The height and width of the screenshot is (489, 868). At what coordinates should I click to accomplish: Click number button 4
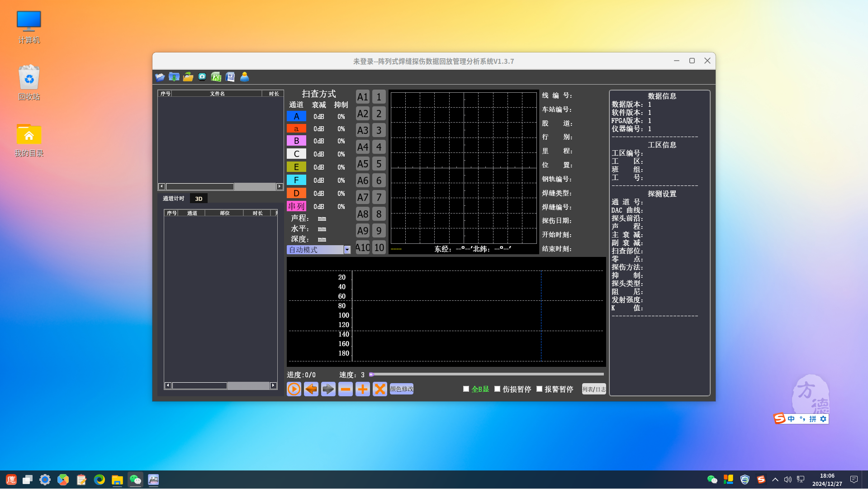coord(379,147)
